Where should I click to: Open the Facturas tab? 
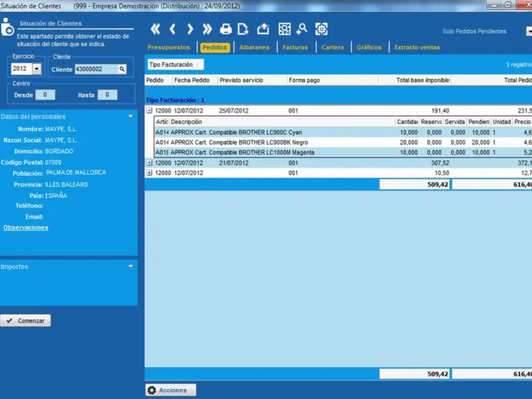(295, 47)
